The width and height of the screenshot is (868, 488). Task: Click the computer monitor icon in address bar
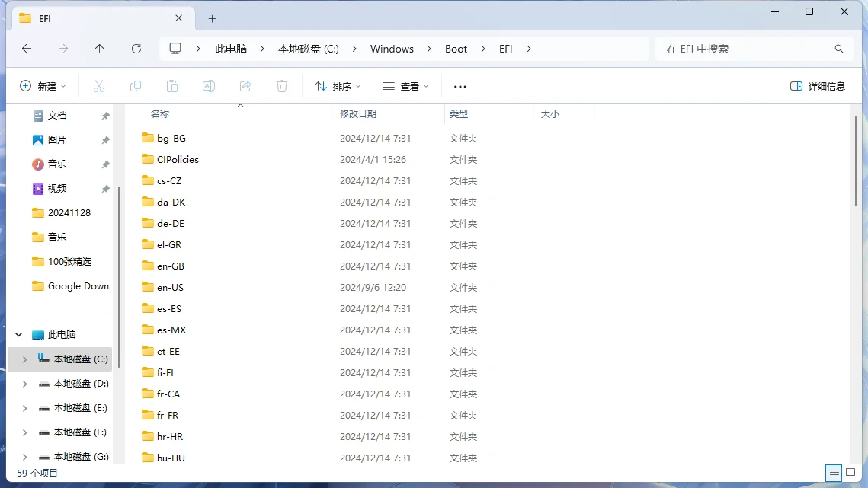pos(175,49)
